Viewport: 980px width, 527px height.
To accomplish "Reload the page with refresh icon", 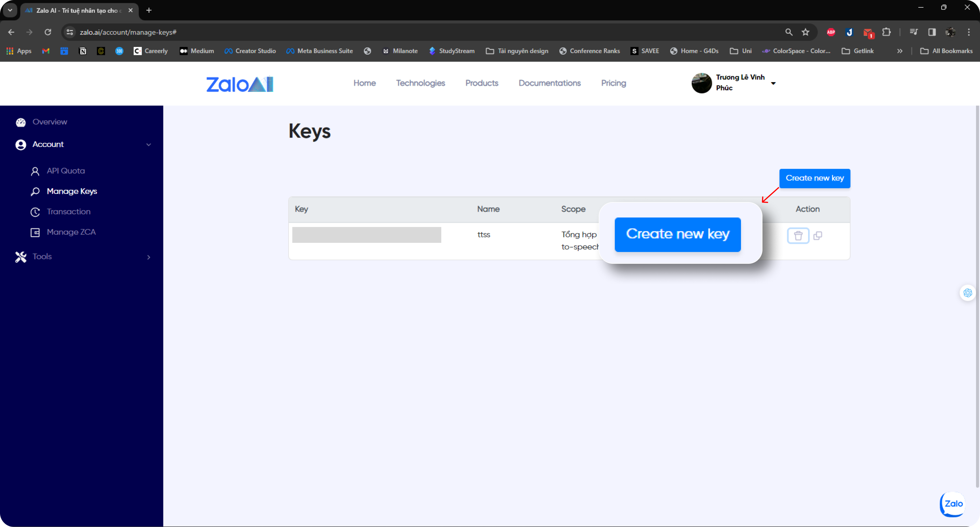I will click(48, 32).
